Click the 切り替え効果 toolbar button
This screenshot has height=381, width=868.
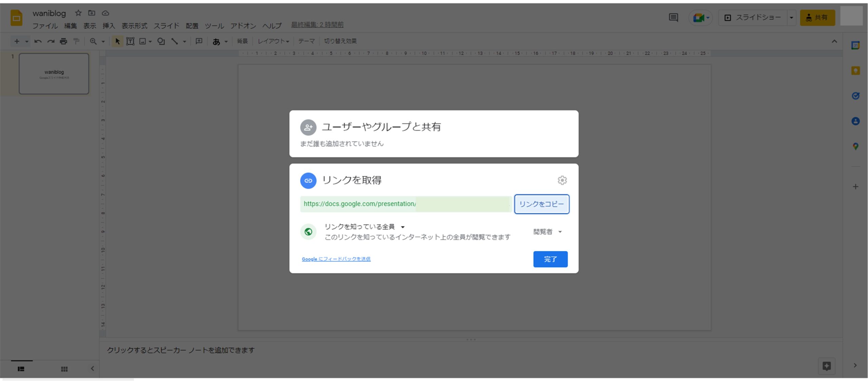coord(340,41)
